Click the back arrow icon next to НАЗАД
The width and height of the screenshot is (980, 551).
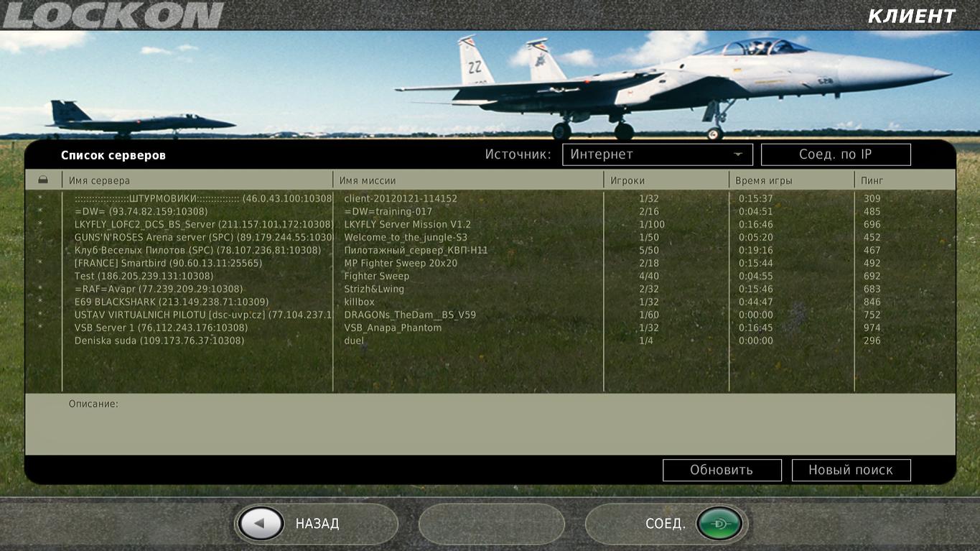point(261,524)
